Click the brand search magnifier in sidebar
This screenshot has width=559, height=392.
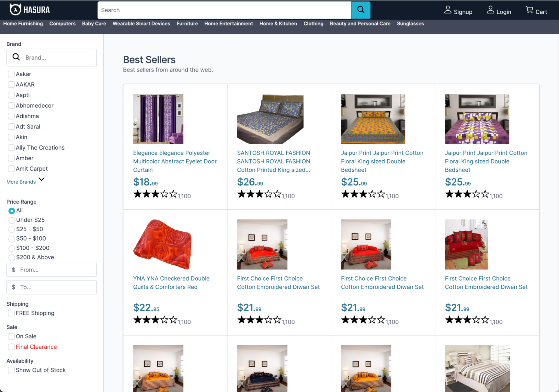pos(16,57)
